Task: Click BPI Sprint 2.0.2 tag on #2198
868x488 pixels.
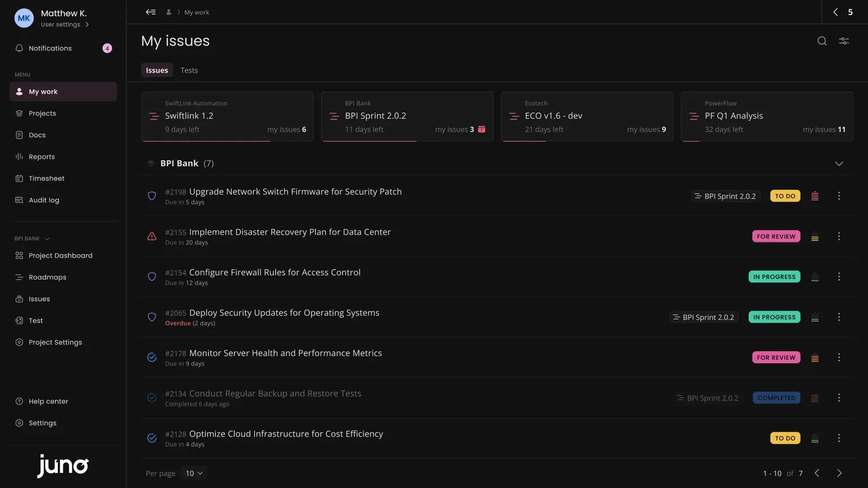Action: (x=725, y=196)
